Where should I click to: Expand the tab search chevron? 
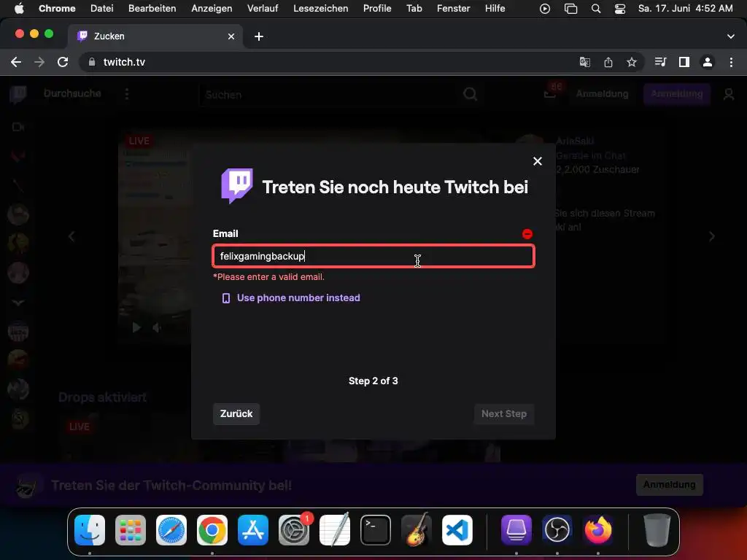pyautogui.click(x=730, y=36)
